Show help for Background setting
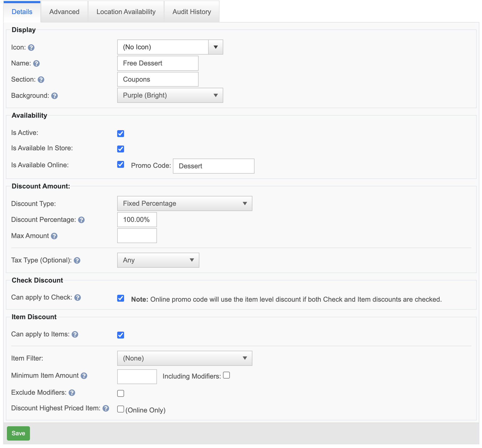 54,96
